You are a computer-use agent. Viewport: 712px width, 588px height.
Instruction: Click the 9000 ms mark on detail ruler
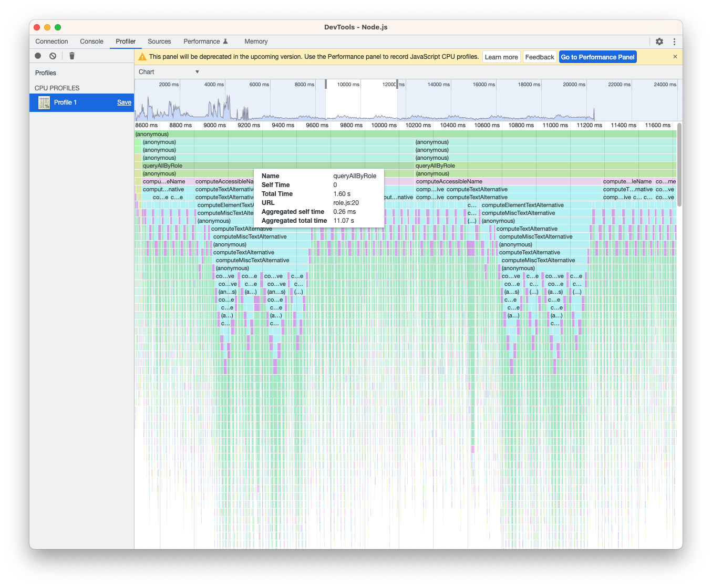point(214,126)
